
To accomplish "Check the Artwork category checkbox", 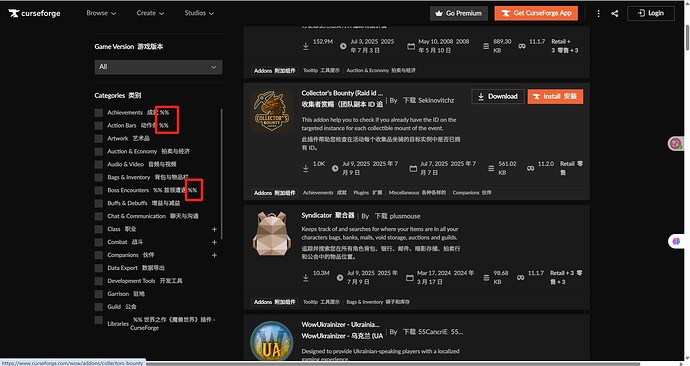I will (x=99, y=139).
